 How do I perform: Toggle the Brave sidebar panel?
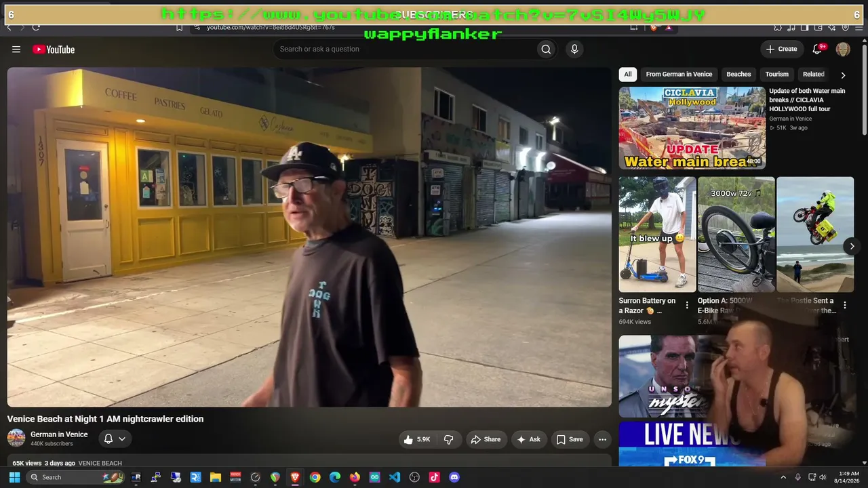coord(804,28)
